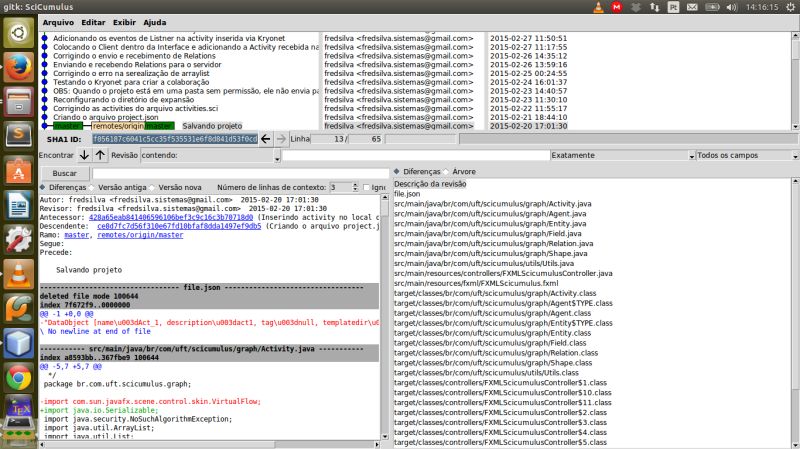
Task: Launch LibreOffice Writer from the dock
Action: tap(19, 206)
